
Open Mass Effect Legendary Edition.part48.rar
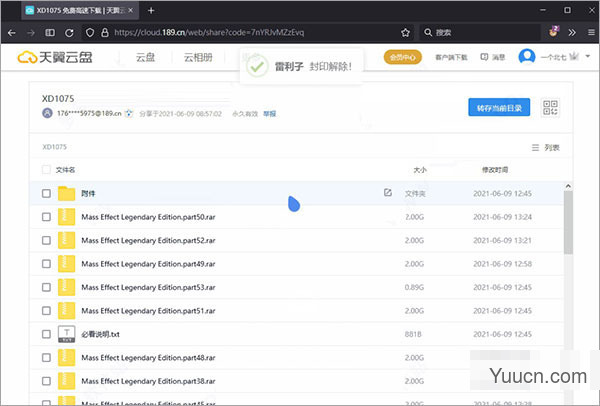148,357
